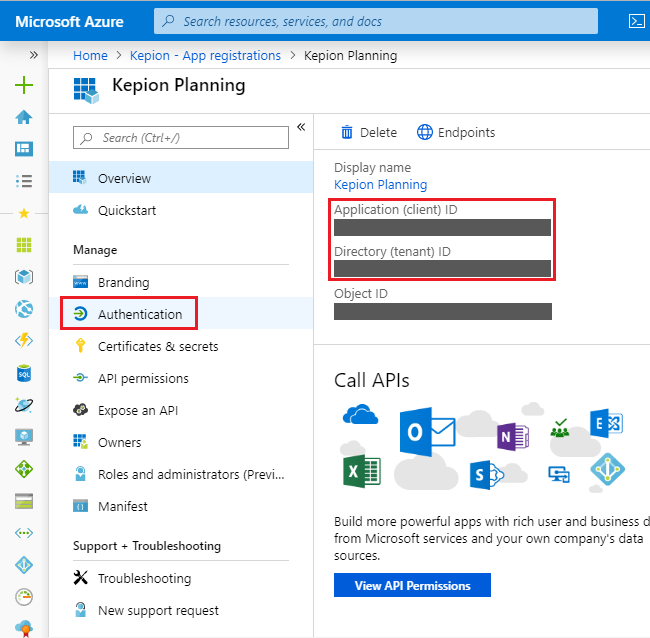Click the menu search box

(x=181, y=138)
